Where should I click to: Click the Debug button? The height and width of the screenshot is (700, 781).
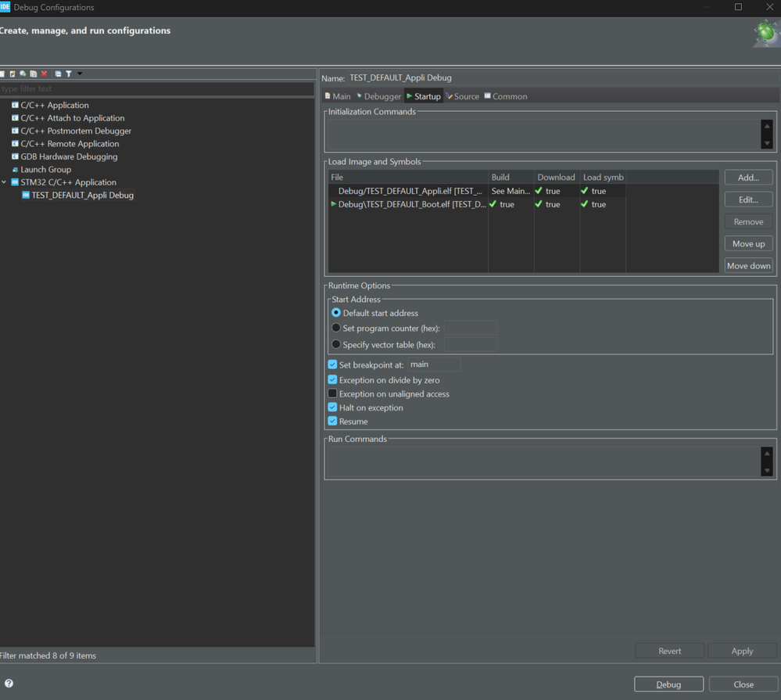(x=669, y=684)
